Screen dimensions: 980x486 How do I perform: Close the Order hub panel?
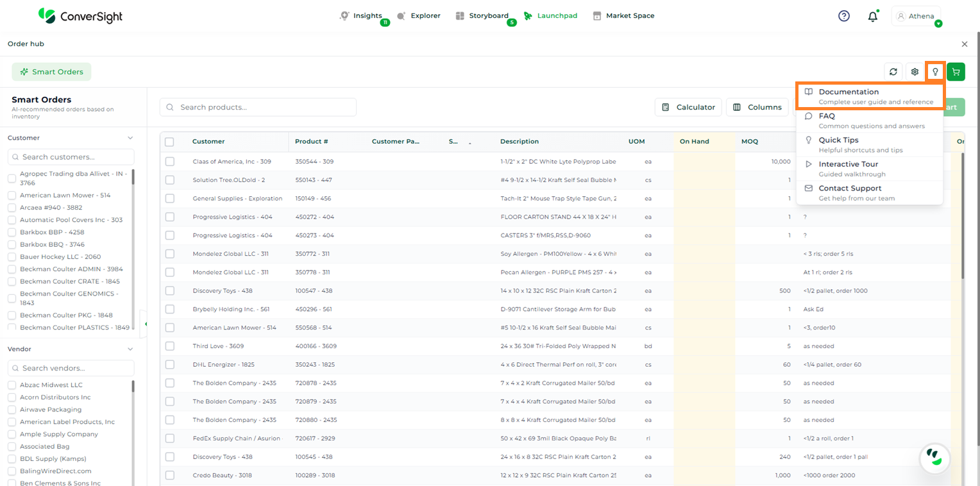click(964, 44)
